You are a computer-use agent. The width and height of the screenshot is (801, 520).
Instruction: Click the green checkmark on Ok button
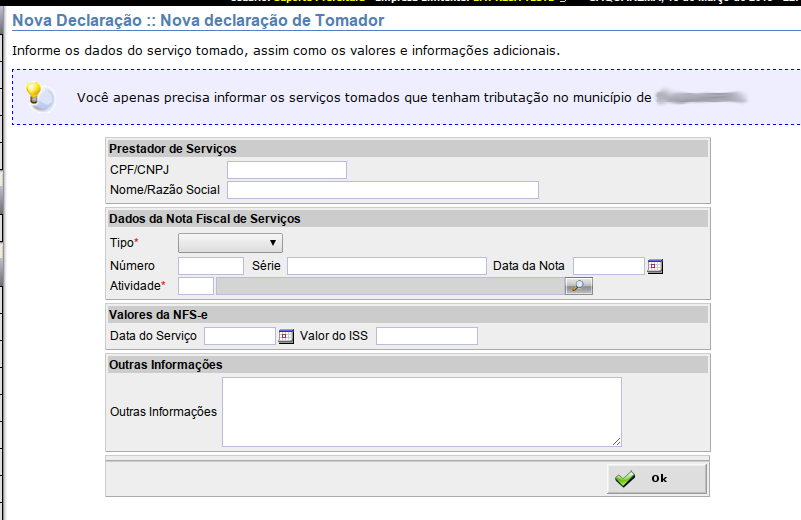[625, 479]
